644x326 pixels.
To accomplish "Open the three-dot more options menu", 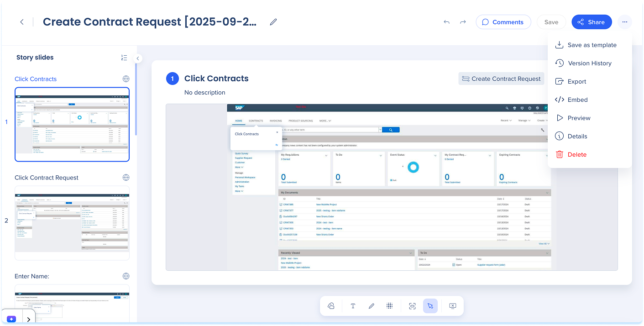I will tap(625, 22).
